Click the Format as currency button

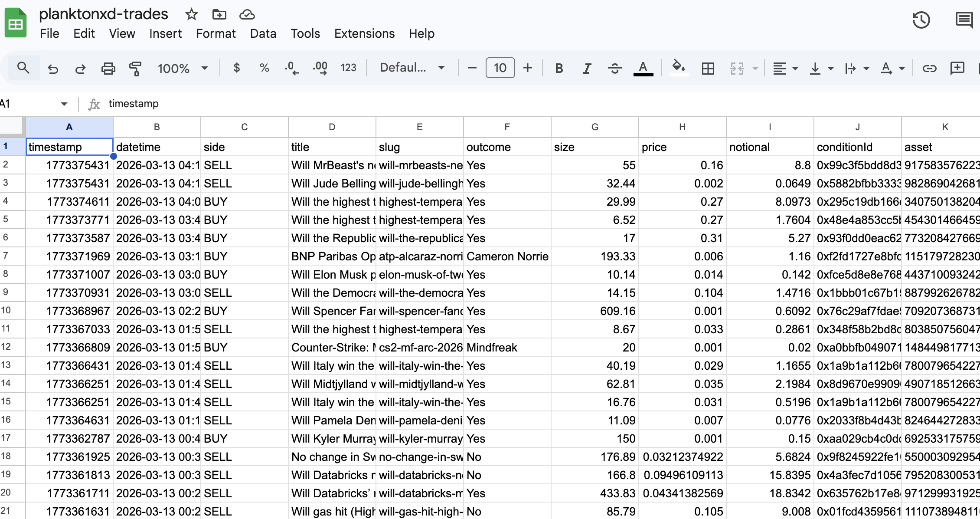click(236, 68)
